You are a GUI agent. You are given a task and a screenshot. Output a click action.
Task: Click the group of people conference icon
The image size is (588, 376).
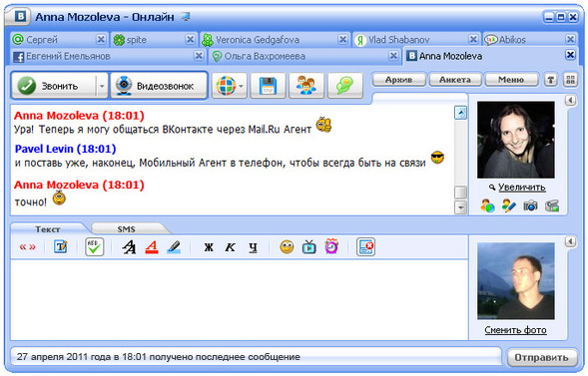[x=306, y=86]
